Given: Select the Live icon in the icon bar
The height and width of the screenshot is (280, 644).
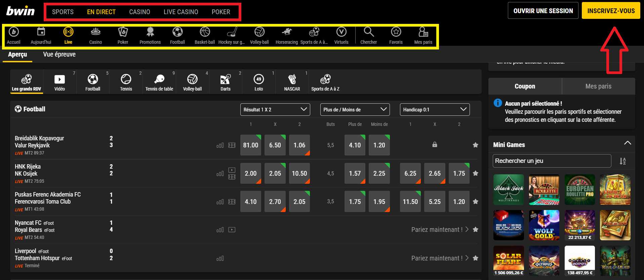Looking at the screenshot, I should tap(68, 35).
